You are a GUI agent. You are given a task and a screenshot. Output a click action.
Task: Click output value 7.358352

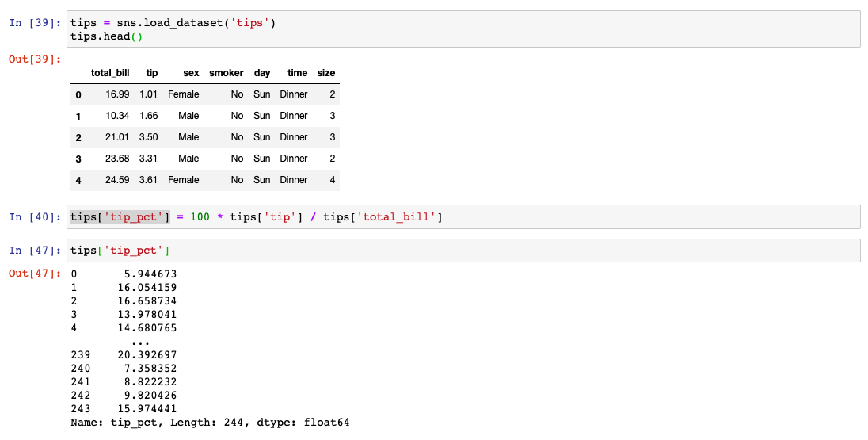click(x=150, y=368)
